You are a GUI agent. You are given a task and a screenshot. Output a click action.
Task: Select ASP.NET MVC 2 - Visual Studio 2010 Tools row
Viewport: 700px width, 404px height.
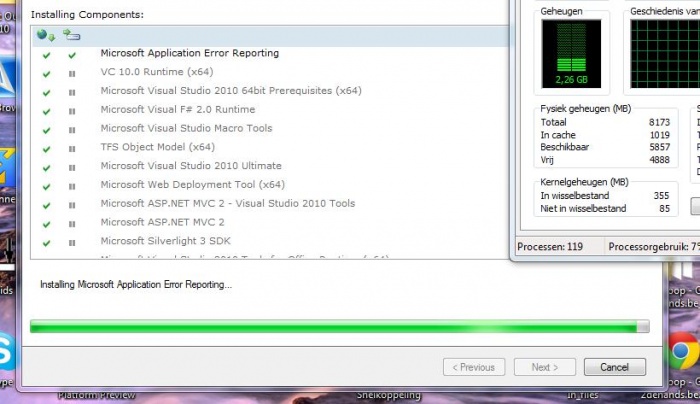click(271, 203)
